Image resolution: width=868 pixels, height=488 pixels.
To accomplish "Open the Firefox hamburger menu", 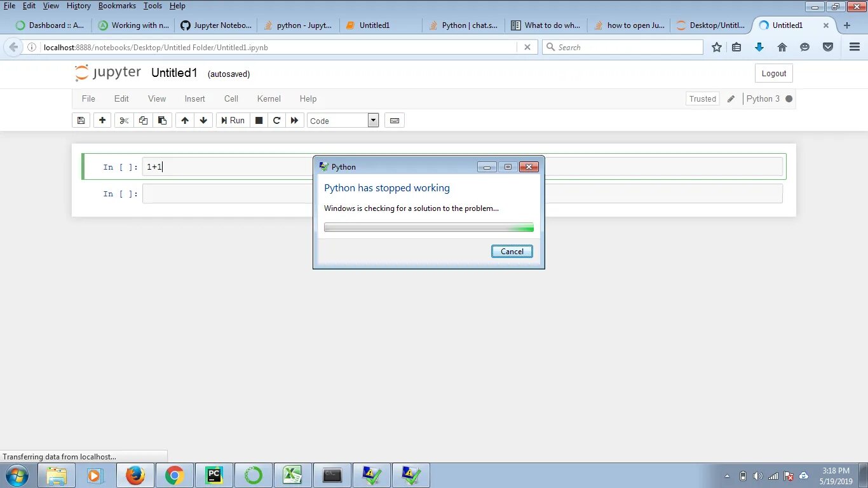I will point(855,47).
